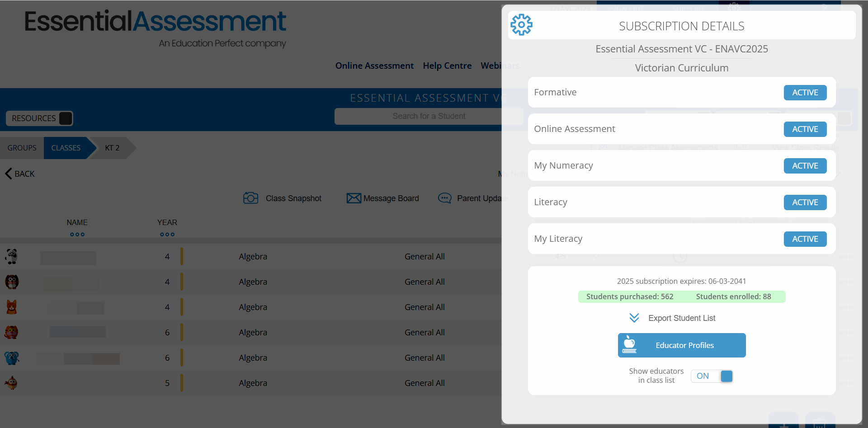
Task: Click the EssentialAssessment logo
Action: [156, 28]
